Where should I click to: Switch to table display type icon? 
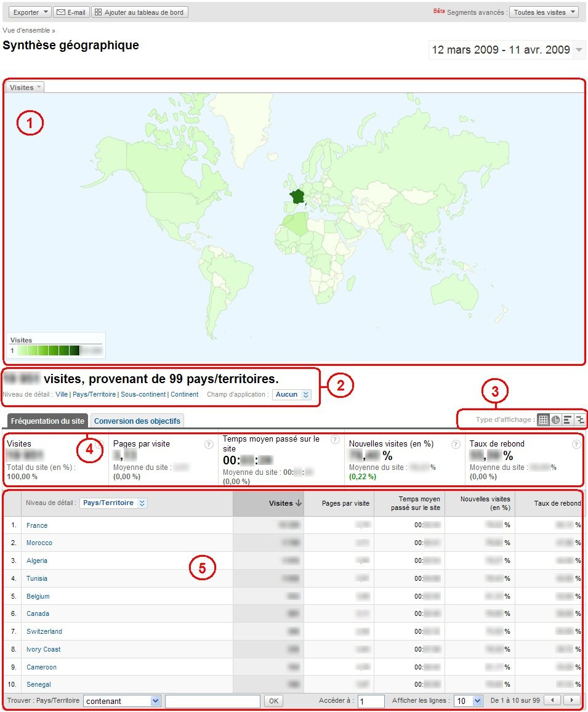543,419
